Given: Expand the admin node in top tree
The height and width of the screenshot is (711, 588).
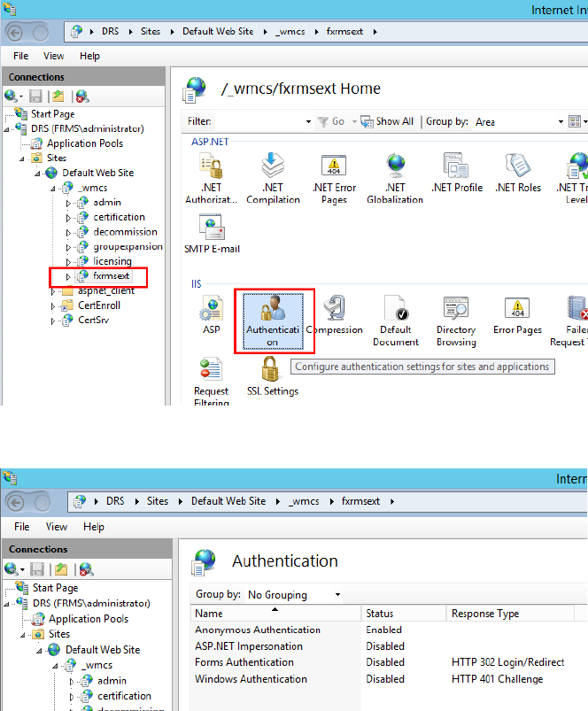Looking at the screenshot, I should (68, 203).
